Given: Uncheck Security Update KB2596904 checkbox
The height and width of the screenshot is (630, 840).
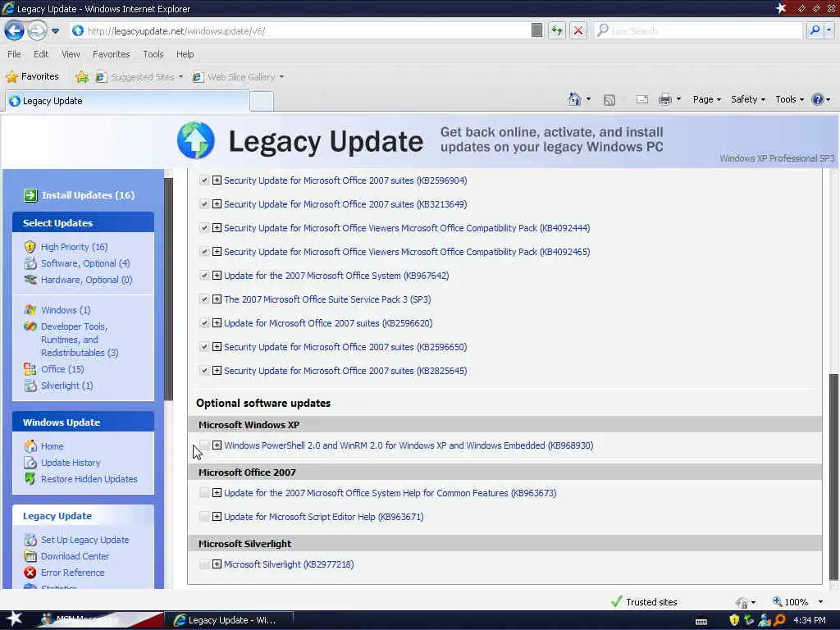Looking at the screenshot, I should (204, 180).
